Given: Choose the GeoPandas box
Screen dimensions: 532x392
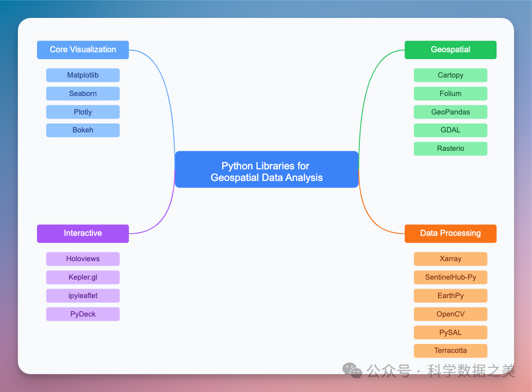Looking at the screenshot, I should click(x=450, y=112).
